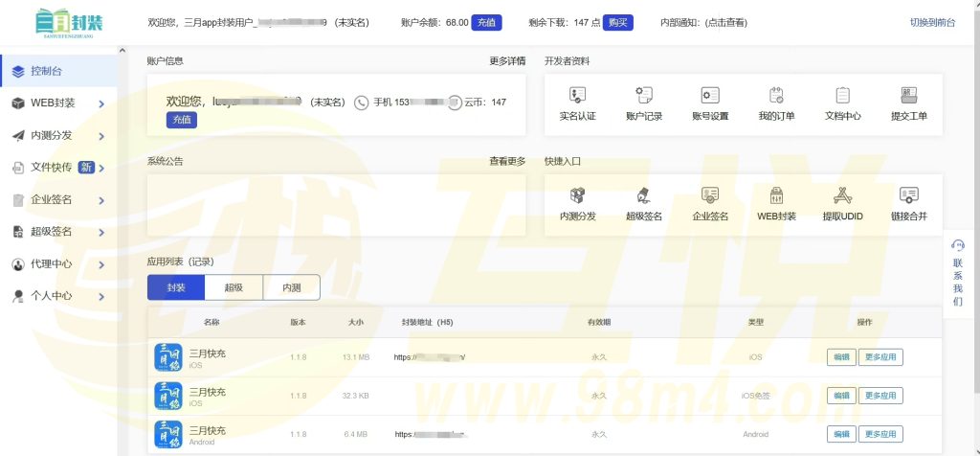Click 购买 button for download points
The image size is (980, 456).
617,23
